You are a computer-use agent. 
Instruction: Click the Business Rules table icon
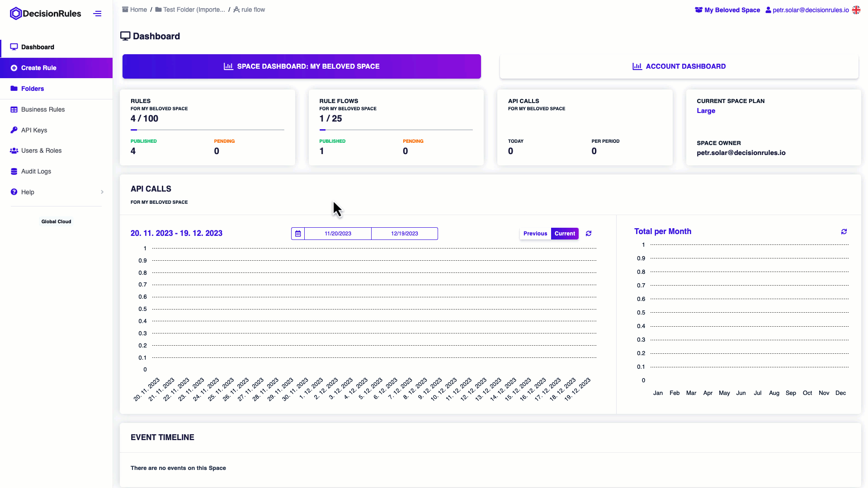tap(14, 109)
